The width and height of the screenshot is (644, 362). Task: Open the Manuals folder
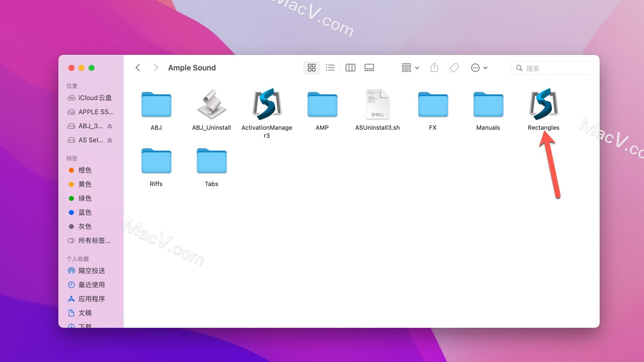pos(488,104)
